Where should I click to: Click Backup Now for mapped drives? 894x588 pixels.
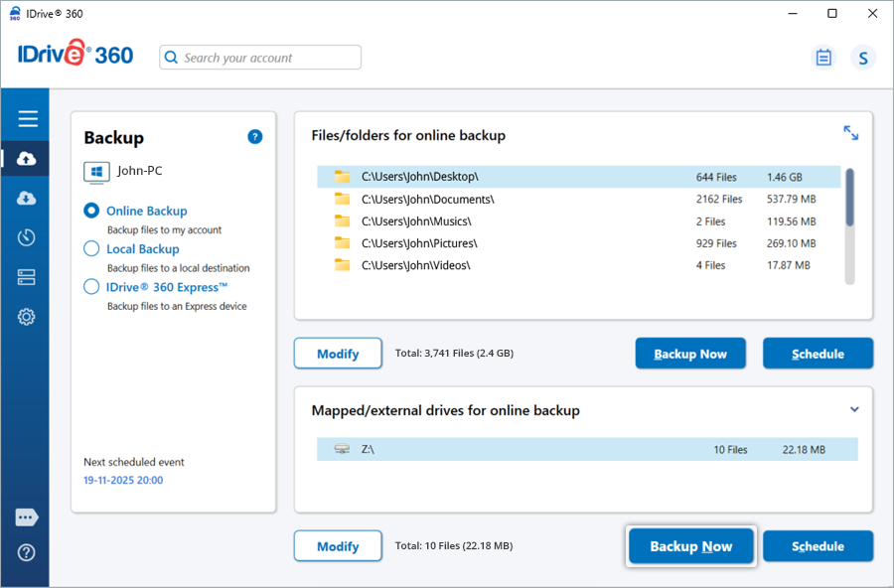[690, 546]
